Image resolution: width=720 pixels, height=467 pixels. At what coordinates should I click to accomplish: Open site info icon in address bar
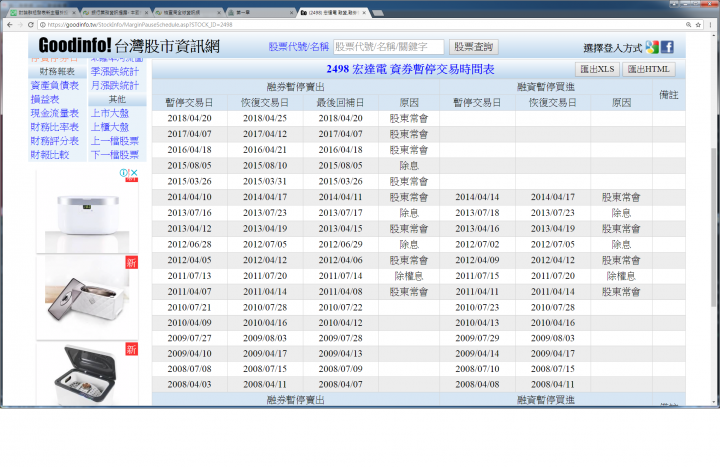pyautogui.click(x=43, y=25)
